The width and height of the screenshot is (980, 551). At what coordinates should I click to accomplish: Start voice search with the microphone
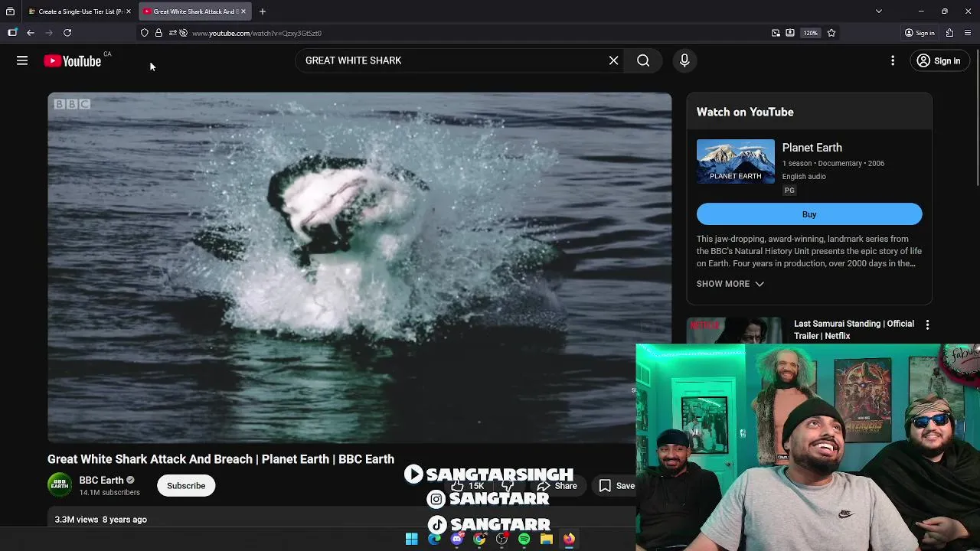[684, 60]
